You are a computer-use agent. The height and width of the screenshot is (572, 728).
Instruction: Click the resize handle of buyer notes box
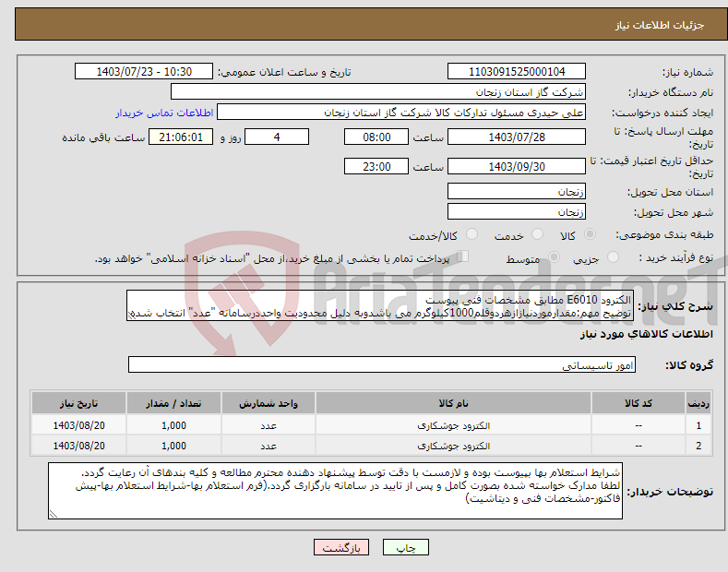coord(53,514)
